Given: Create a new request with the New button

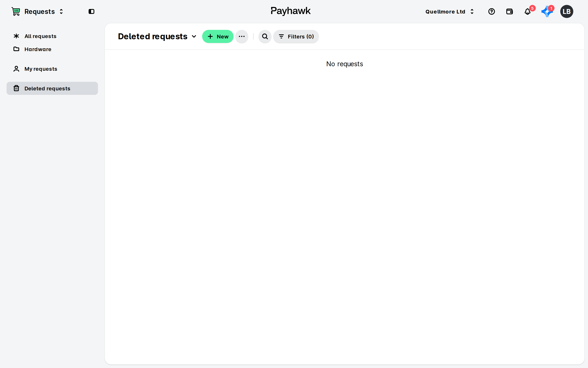Looking at the screenshot, I should pos(218,37).
